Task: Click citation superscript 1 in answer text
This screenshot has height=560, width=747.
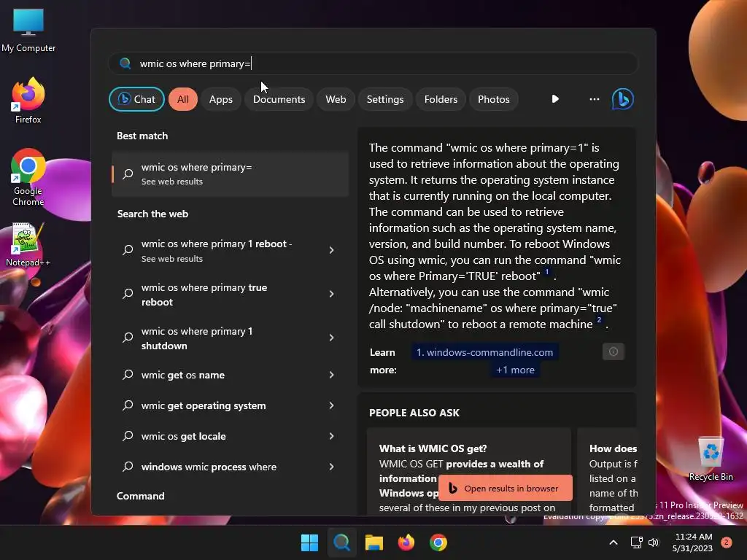Action: tap(547, 271)
